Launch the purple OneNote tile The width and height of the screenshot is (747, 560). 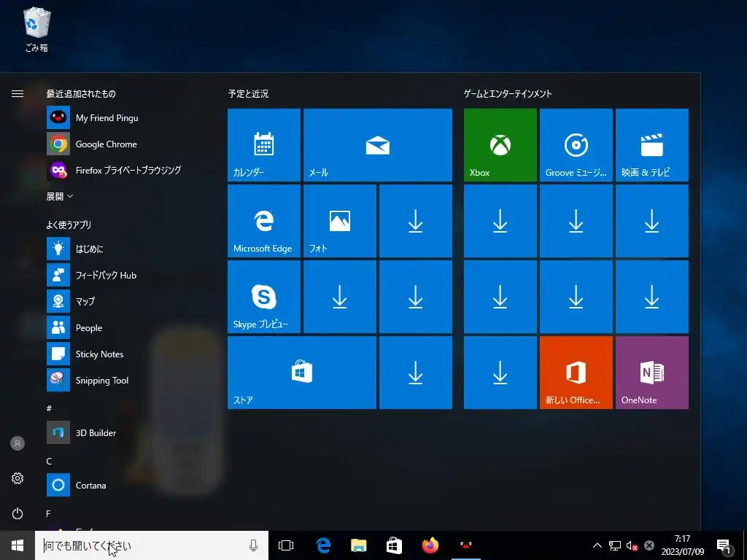point(651,373)
